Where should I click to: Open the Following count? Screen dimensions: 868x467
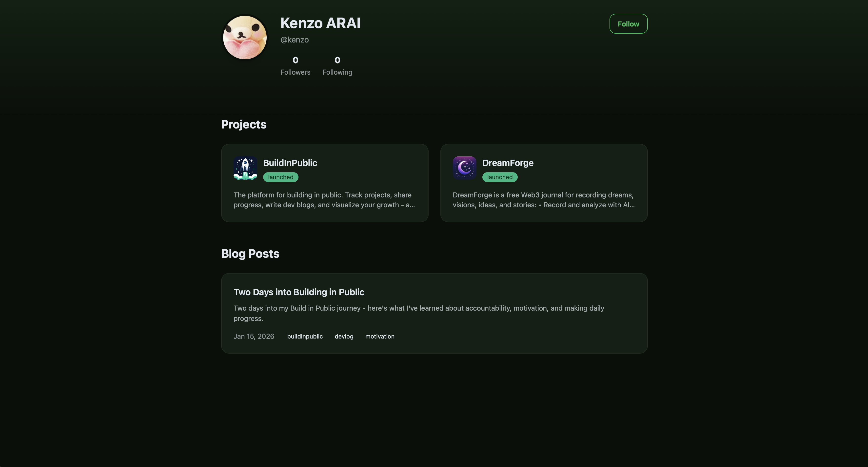[337, 66]
